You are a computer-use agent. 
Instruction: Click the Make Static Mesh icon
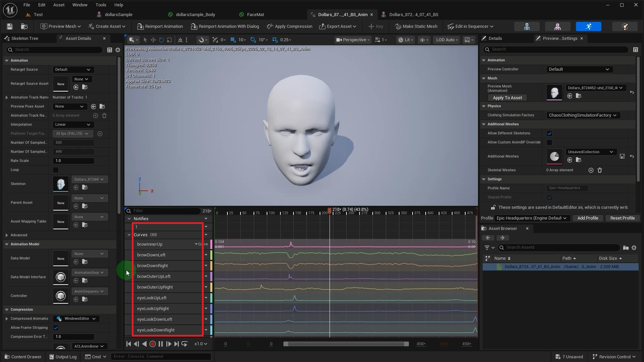click(x=398, y=26)
